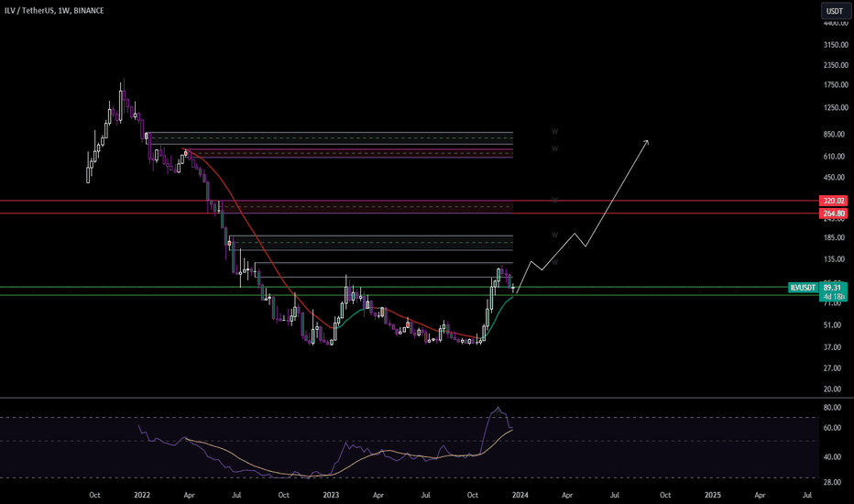Image resolution: width=854 pixels, height=504 pixels.
Task: Click 135.00 on the price axis
Action: click(836, 259)
